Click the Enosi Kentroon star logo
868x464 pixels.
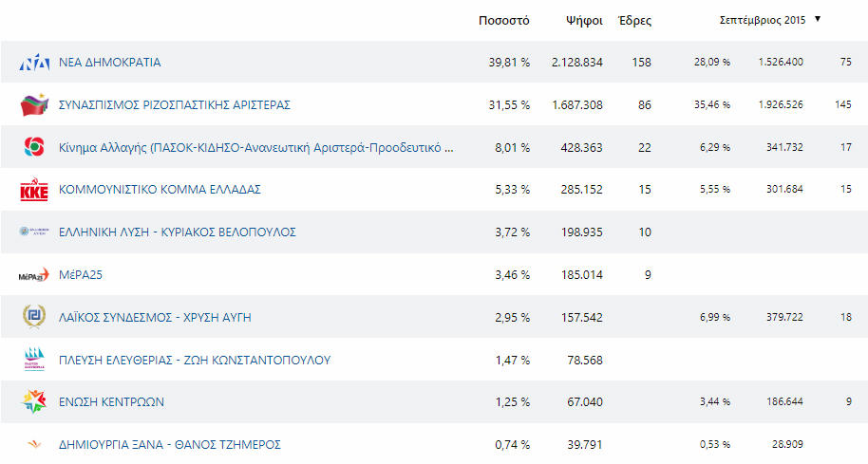(34, 402)
